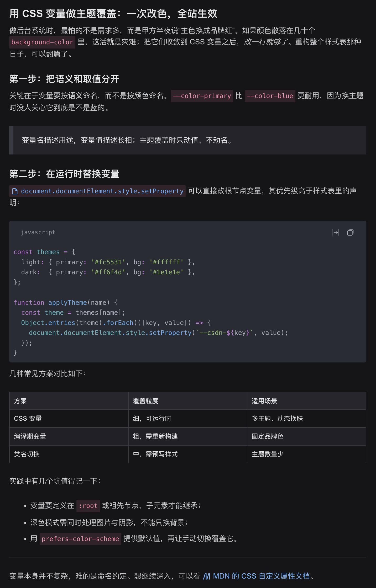Image resolution: width=376 pixels, height=588 pixels.
Task: Toggle word wrap icon in code block
Action: point(336,232)
